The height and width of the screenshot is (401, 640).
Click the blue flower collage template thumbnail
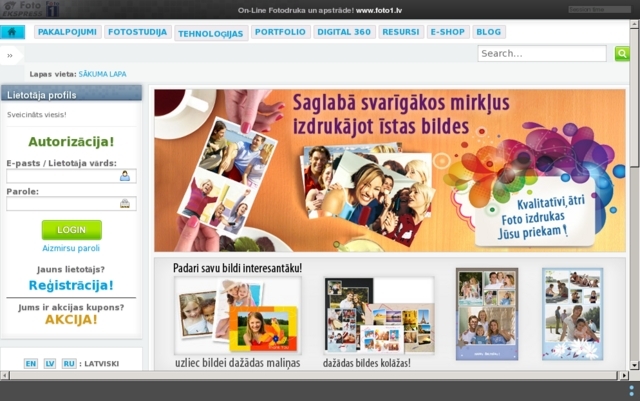coord(573,314)
